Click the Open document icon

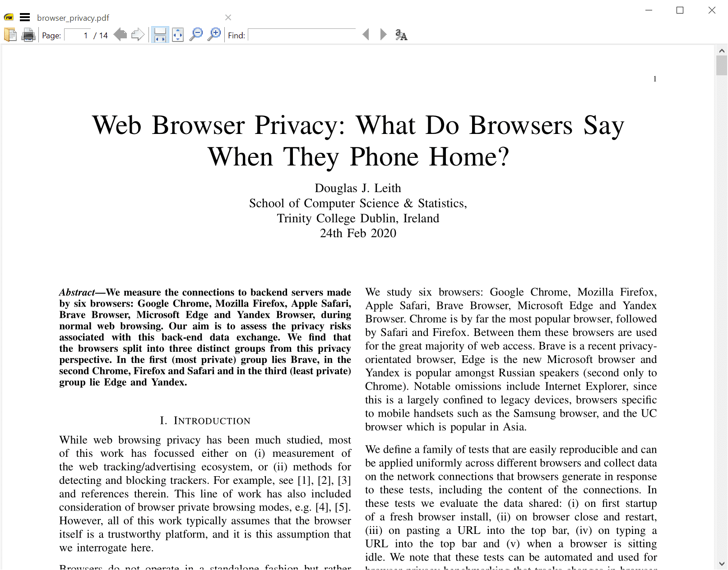(10, 35)
